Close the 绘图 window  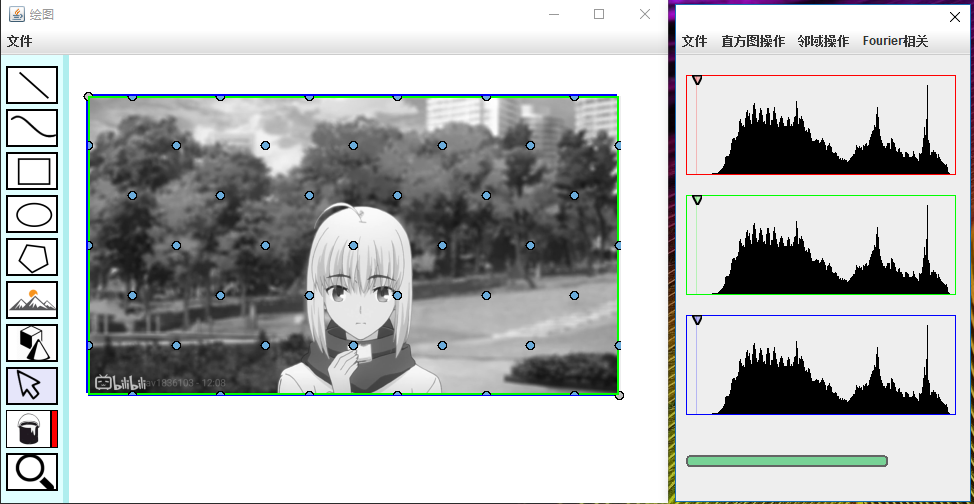coord(645,14)
